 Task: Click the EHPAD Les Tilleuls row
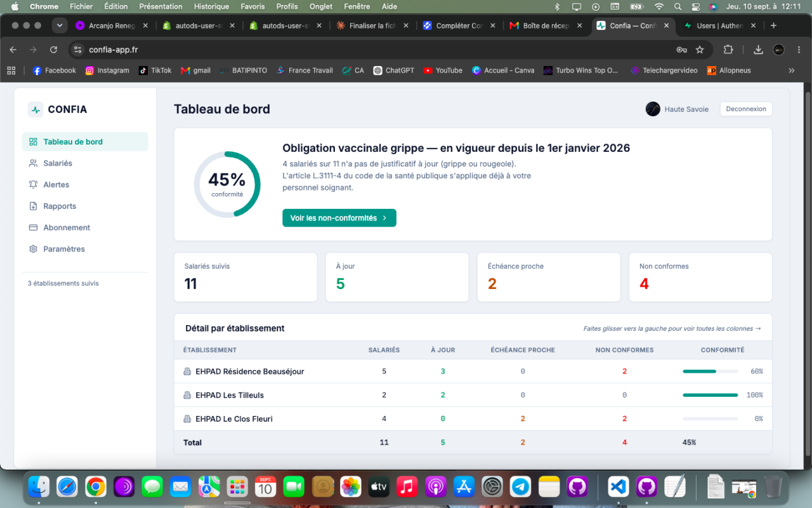[473, 395]
